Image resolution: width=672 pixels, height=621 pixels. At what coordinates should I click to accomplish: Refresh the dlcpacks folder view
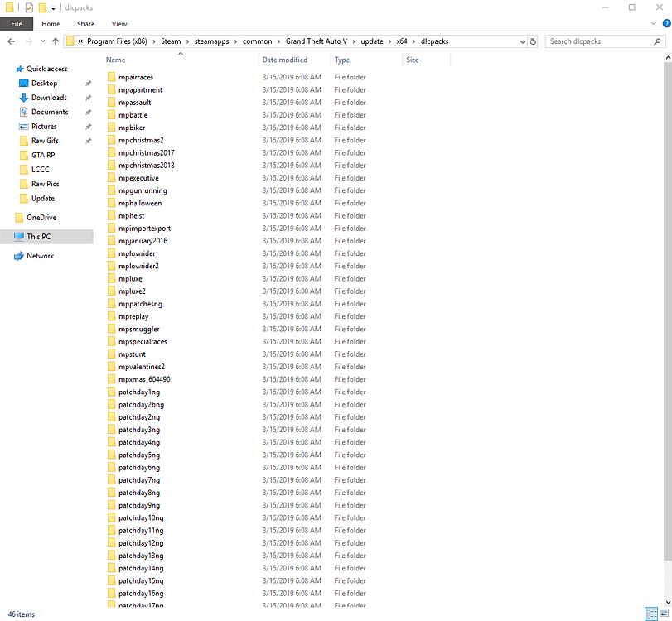click(x=533, y=41)
